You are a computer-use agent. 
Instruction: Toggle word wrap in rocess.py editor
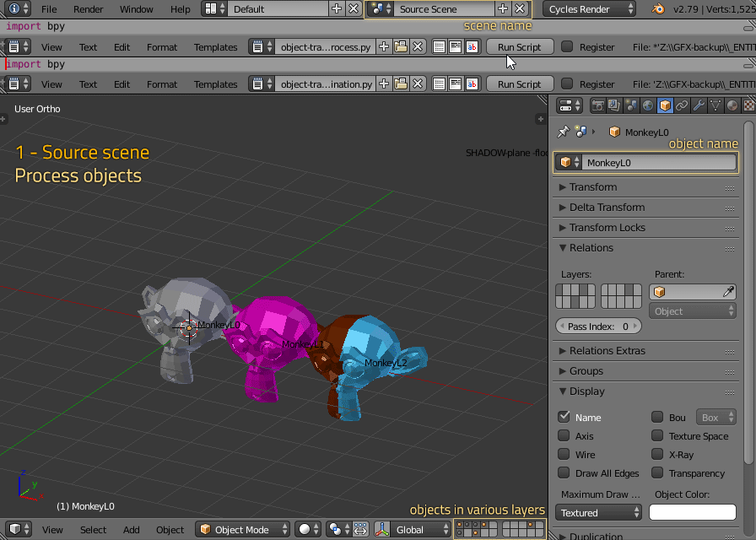click(x=455, y=46)
